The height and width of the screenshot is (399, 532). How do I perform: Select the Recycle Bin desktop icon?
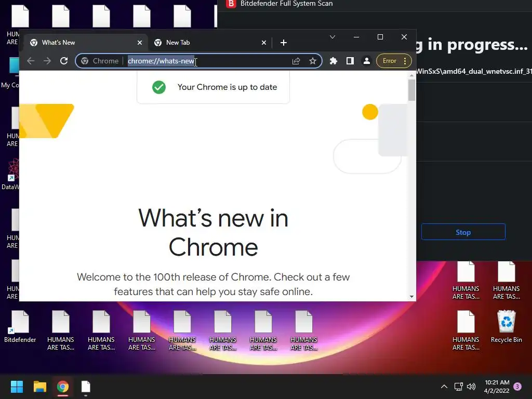(x=506, y=326)
